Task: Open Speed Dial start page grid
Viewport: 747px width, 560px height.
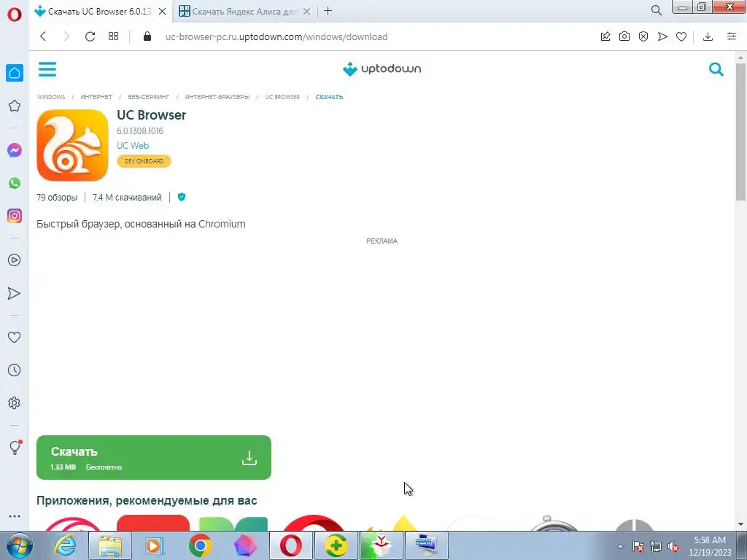Action: click(x=113, y=36)
